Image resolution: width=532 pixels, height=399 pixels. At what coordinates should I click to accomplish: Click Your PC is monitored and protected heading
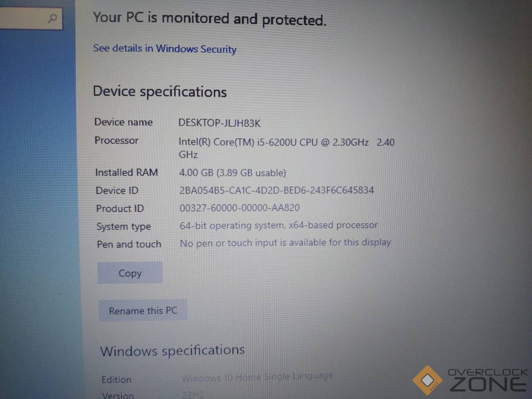[210, 19]
